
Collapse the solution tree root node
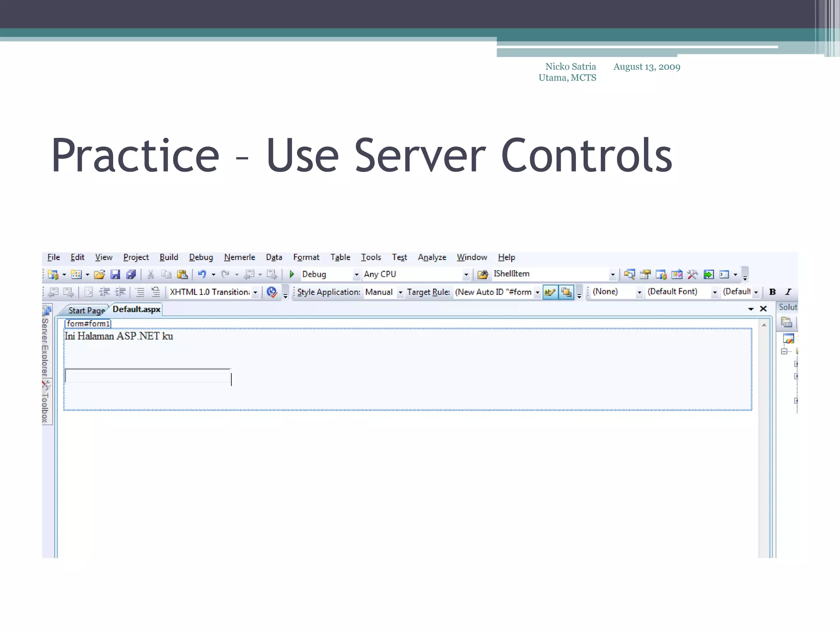pos(784,352)
